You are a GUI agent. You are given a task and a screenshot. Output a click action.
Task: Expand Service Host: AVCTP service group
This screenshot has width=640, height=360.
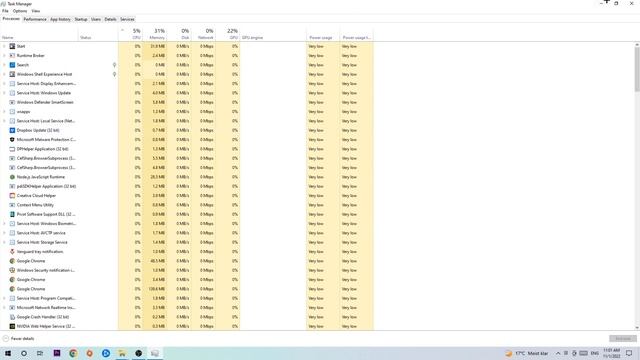pos(4,233)
